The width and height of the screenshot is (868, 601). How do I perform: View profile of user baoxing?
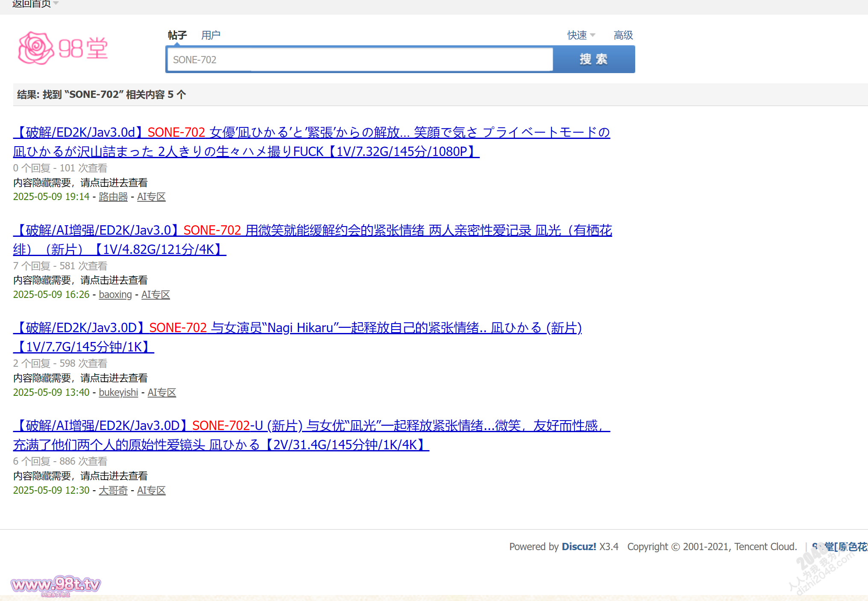coord(115,295)
